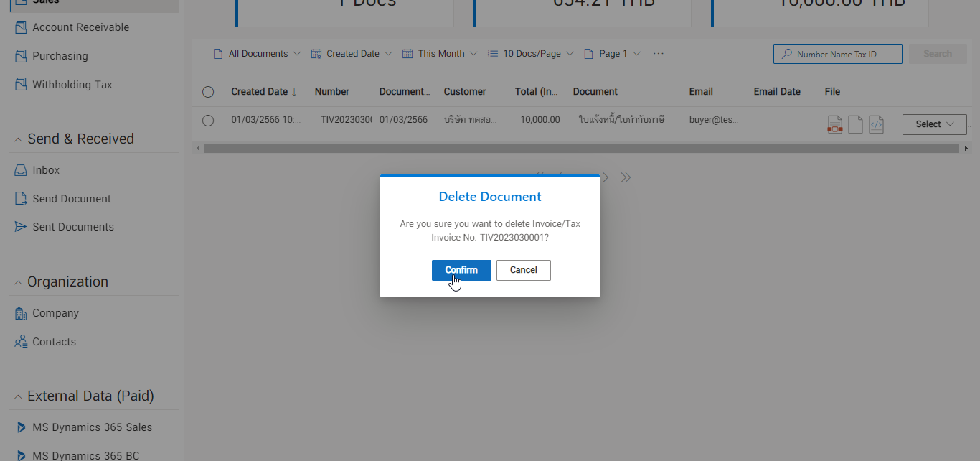Open the plain document file icon
980x461 pixels.
(x=855, y=124)
